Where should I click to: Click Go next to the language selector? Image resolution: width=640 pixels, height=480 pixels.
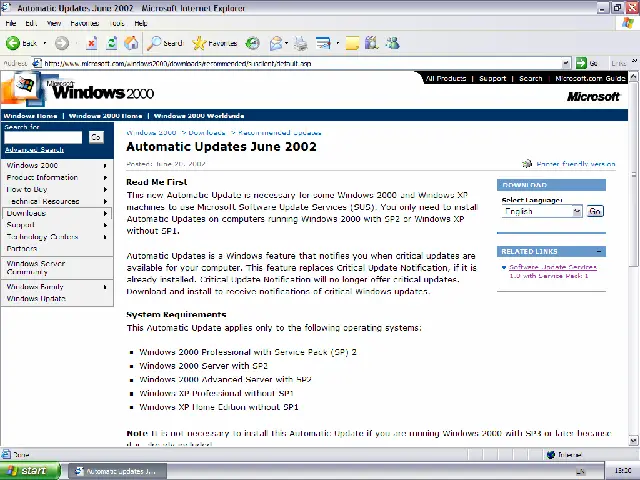click(x=595, y=211)
